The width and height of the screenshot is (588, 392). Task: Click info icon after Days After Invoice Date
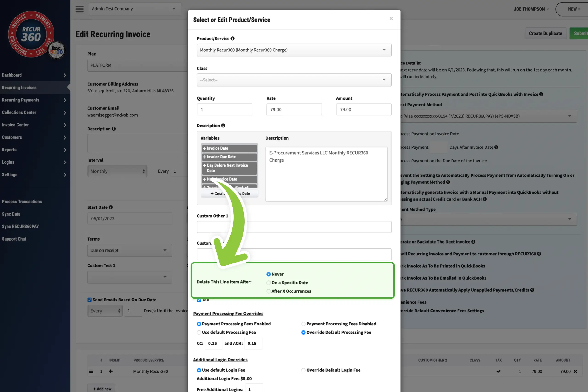[496, 147]
